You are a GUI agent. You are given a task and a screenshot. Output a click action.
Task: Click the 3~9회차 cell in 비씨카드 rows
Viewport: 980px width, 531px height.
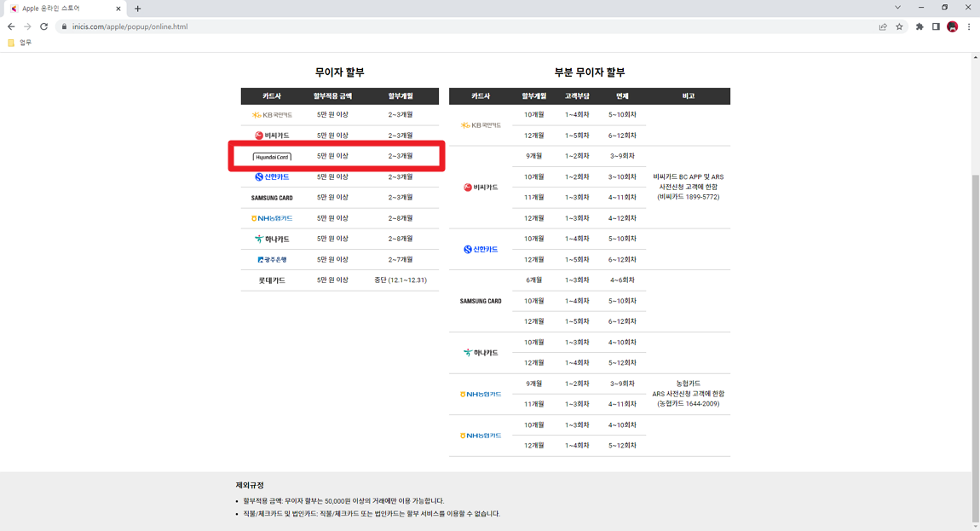(622, 156)
